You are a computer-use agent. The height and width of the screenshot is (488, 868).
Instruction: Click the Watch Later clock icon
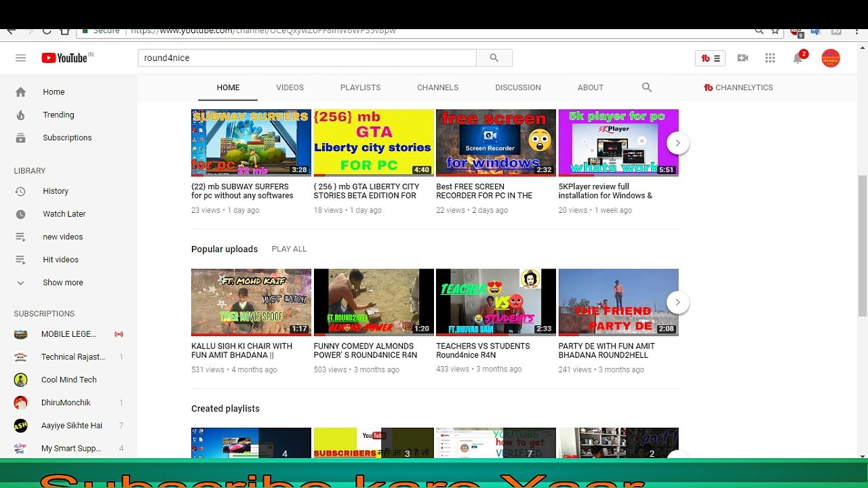click(20, 214)
